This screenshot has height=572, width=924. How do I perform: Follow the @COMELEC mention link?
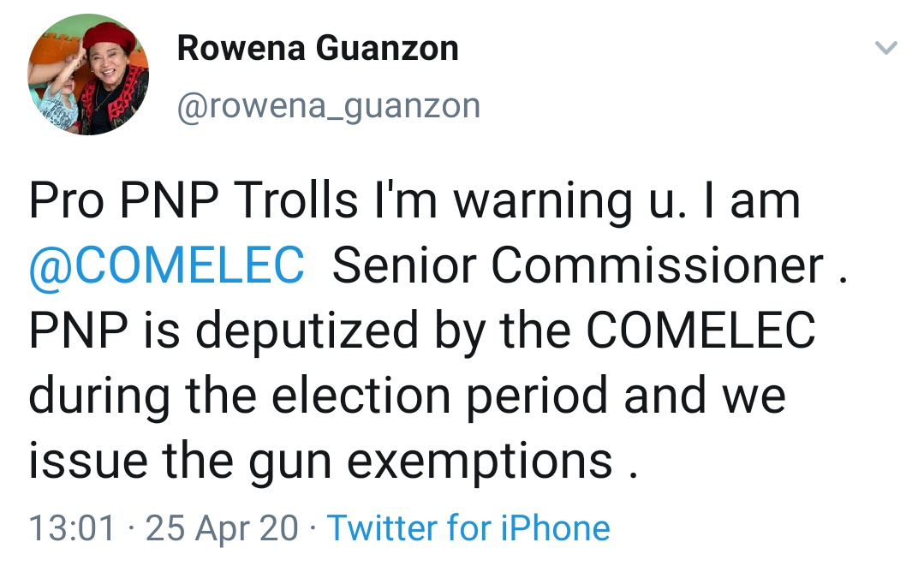166,266
